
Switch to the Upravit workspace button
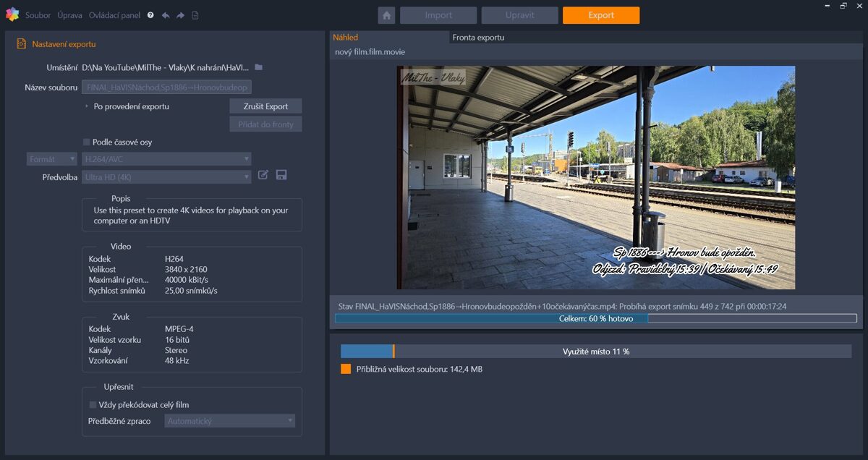[x=519, y=15]
